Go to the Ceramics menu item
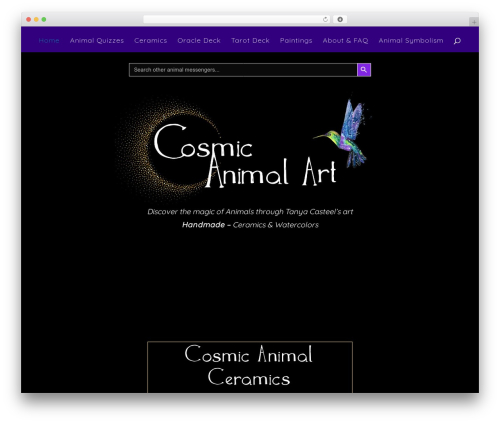Image resolution: width=500 pixels, height=423 pixels. pos(150,41)
